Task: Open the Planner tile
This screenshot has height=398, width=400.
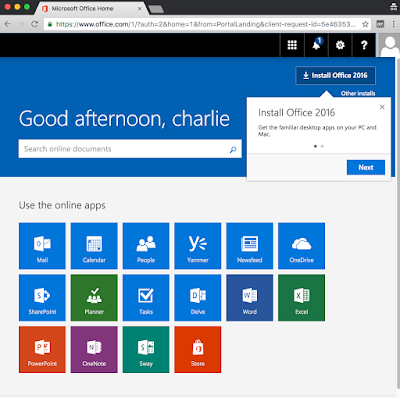Action: click(94, 298)
